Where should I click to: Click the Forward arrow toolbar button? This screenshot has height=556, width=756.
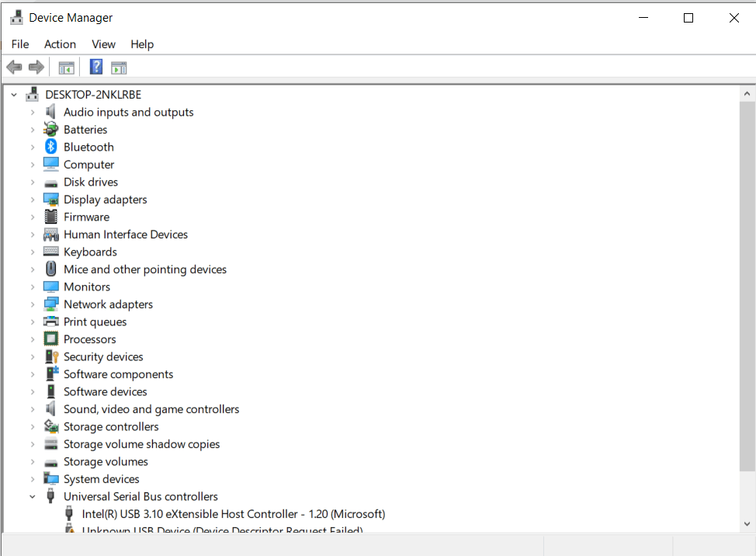tap(36, 67)
